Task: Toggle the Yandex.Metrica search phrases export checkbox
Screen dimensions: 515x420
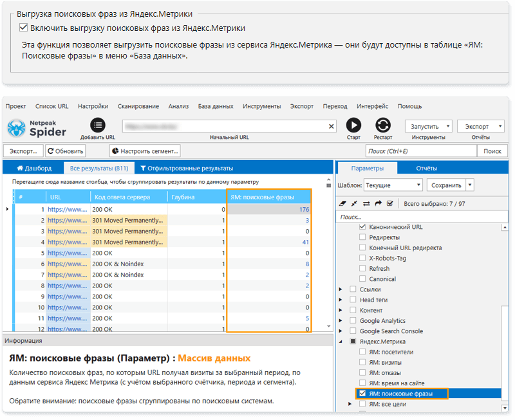Action: [23, 28]
